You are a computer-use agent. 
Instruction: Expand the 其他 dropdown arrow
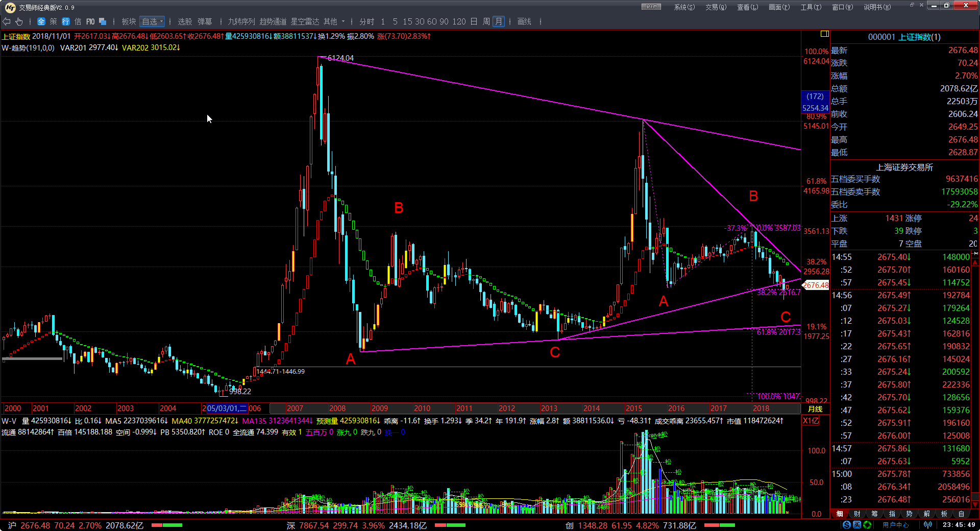(x=343, y=21)
